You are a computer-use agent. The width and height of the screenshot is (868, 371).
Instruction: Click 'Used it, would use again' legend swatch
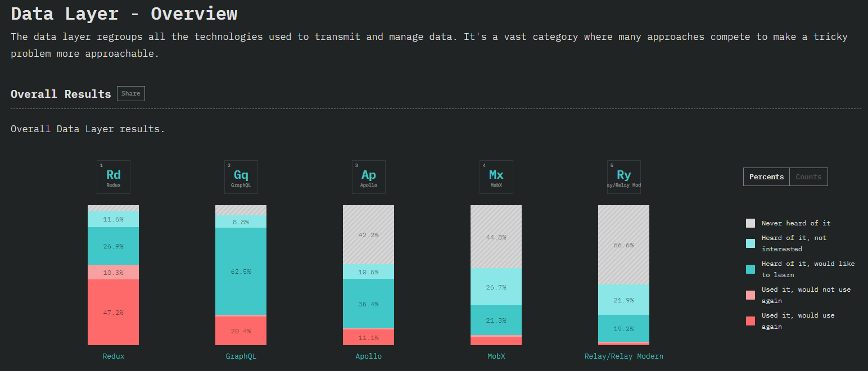[x=751, y=321]
